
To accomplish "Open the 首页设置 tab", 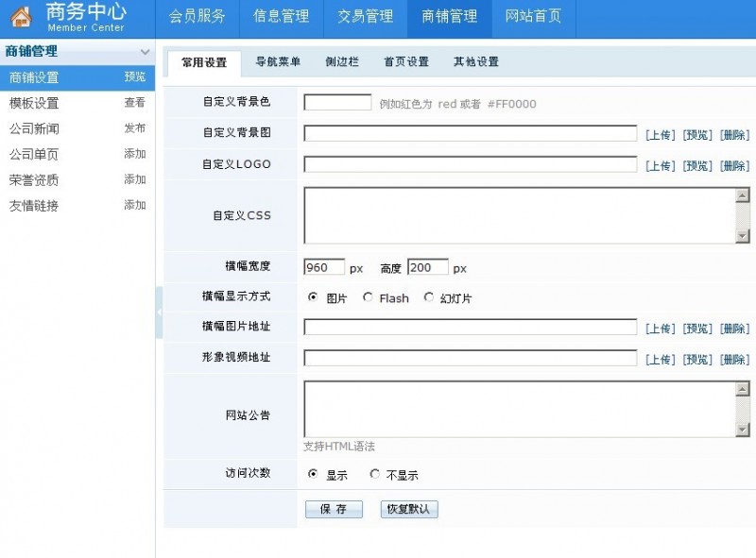I will tap(406, 62).
